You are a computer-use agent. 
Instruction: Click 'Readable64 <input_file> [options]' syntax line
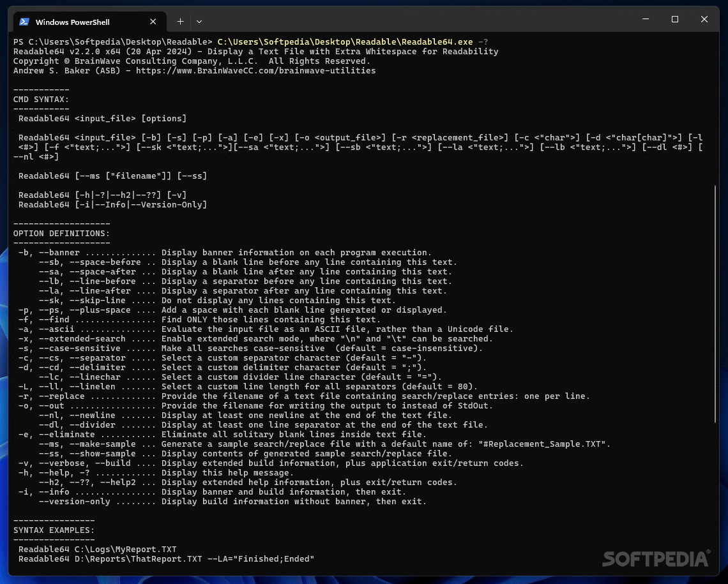102,118
